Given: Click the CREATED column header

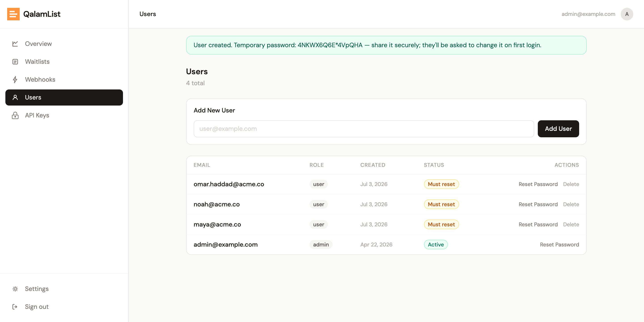Looking at the screenshot, I should coord(373,165).
